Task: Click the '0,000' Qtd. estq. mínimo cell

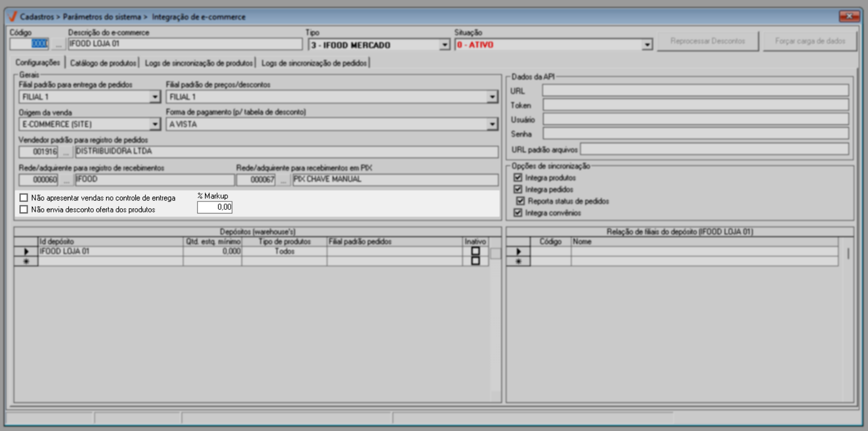Action: point(212,251)
